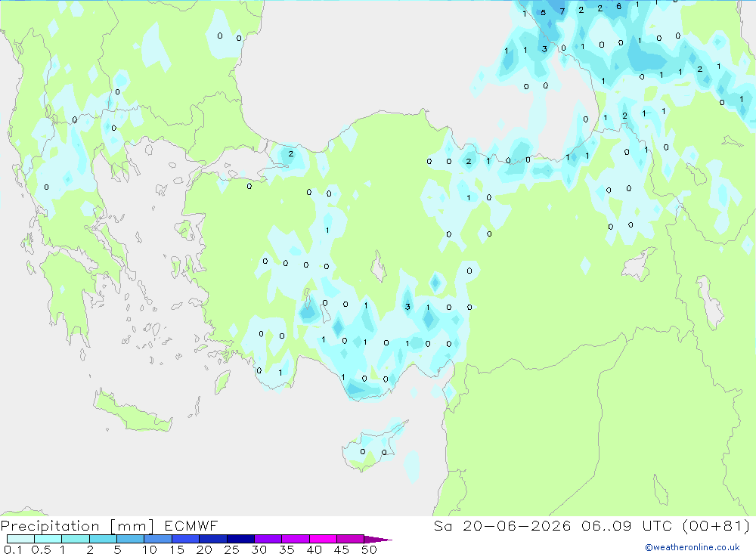Image resolution: width=756 pixels, height=554 pixels.
Task: Click the 15–20 mm royal blue swatch
Action: (x=186, y=539)
